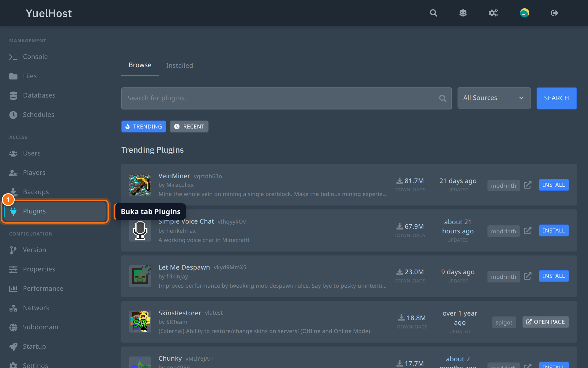588x368 pixels.
Task: Click modrinth tag on VeinMiner row
Action: 503,186
